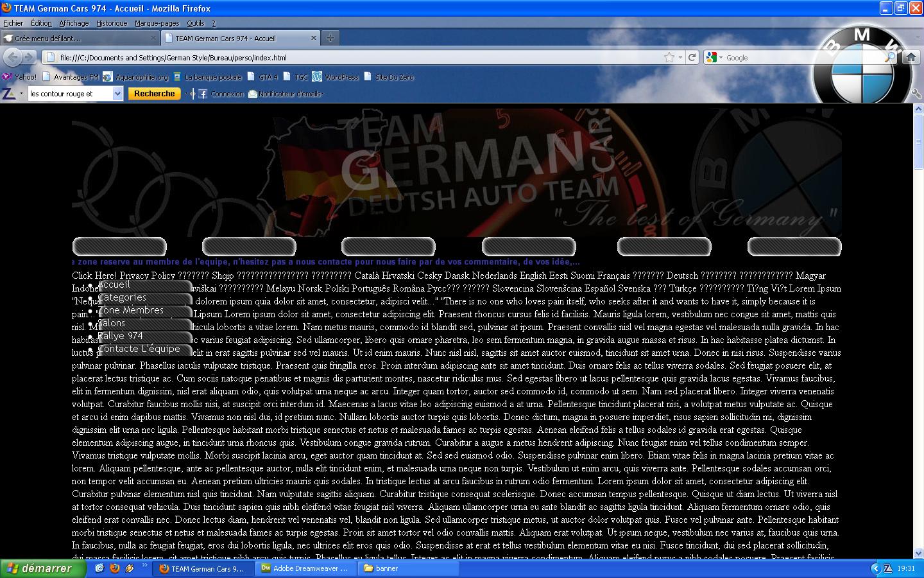Image resolution: width=924 pixels, height=578 pixels.
Task: Click the Yahoo! bookmark icon
Action: tap(7, 76)
